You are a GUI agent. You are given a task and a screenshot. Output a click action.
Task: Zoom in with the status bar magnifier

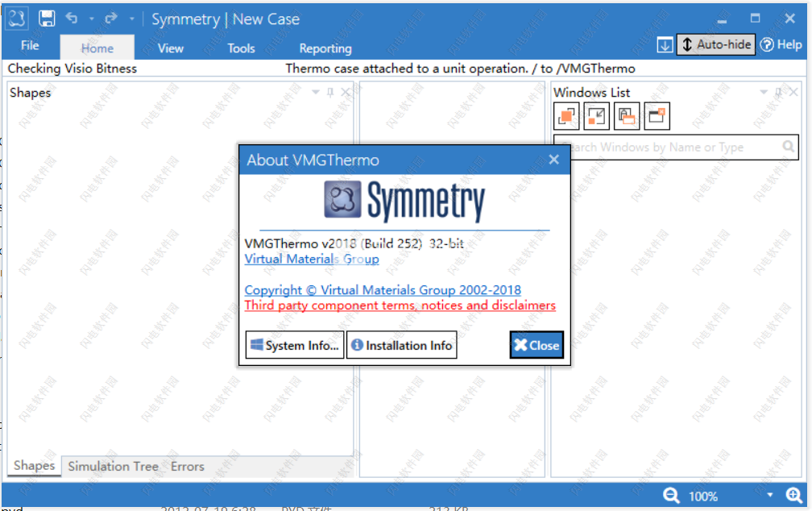click(x=794, y=496)
